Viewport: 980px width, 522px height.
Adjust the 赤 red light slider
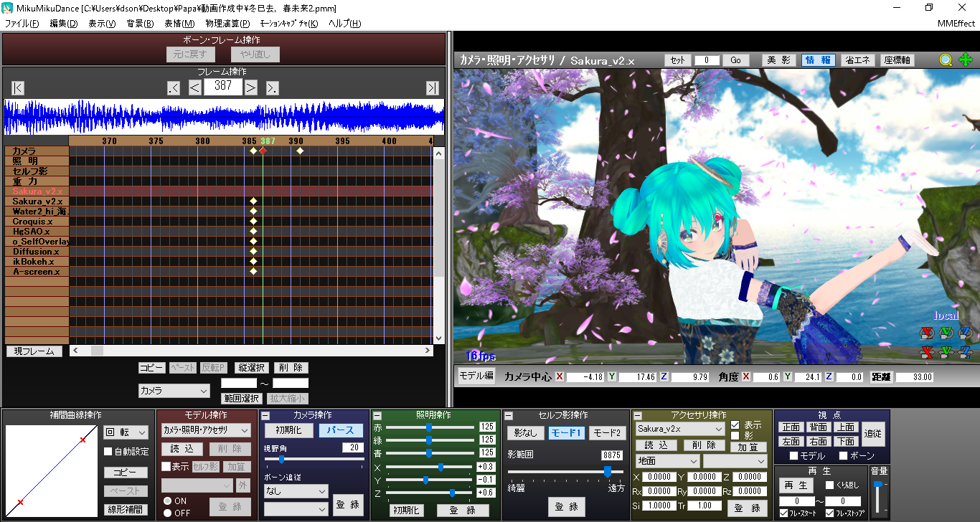click(x=430, y=427)
